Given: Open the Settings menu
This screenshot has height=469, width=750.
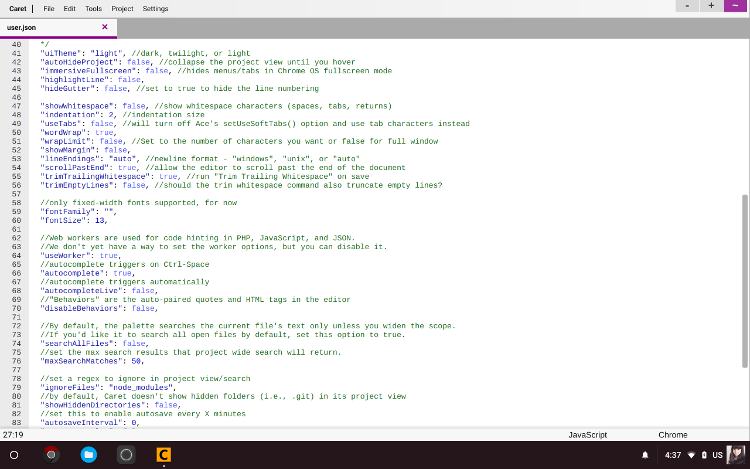Looking at the screenshot, I should click(x=155, y=8).
